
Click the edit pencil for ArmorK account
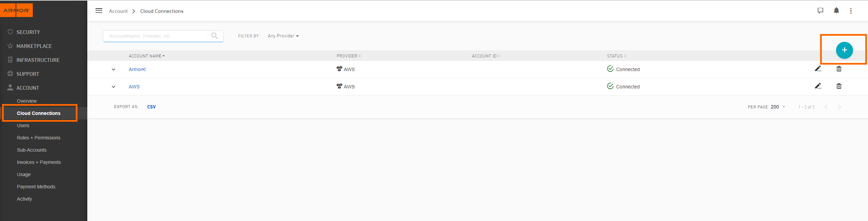(x=818, y=69)
